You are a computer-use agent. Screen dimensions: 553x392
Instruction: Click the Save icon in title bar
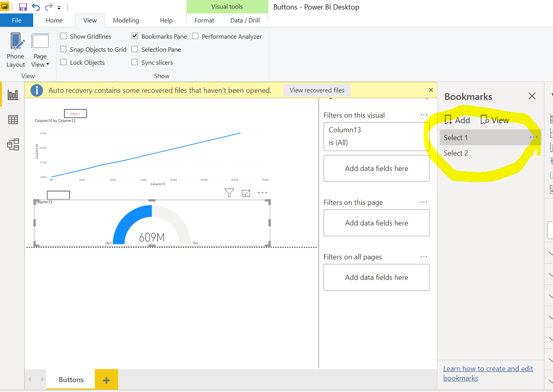(x=23, y=7)
